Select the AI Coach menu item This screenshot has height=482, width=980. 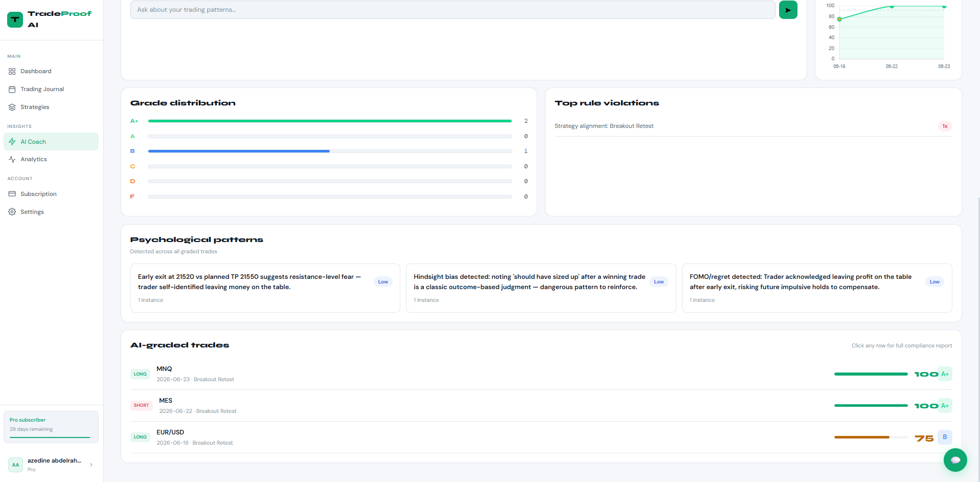click(51, 142)
